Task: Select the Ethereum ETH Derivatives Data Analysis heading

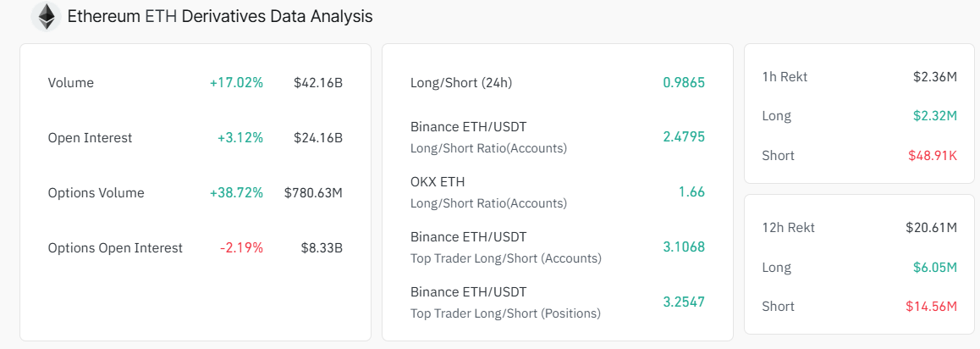Action: (x=220, y=16)
